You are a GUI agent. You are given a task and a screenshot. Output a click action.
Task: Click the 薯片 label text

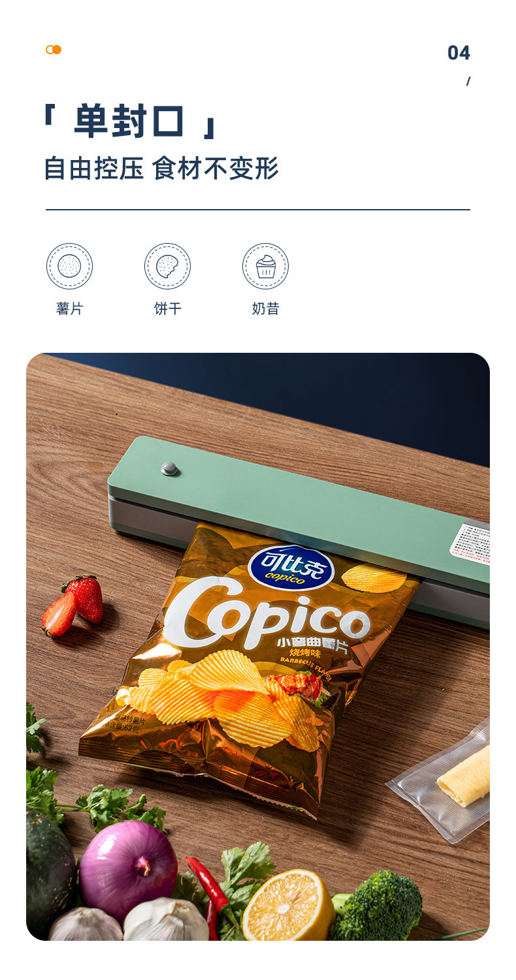pos(69,308)
